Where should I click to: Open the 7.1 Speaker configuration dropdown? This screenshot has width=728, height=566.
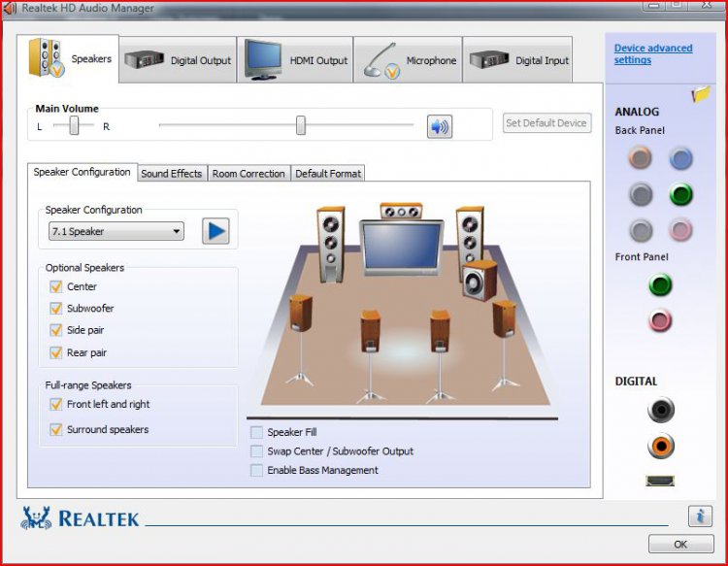coord(116,231)
